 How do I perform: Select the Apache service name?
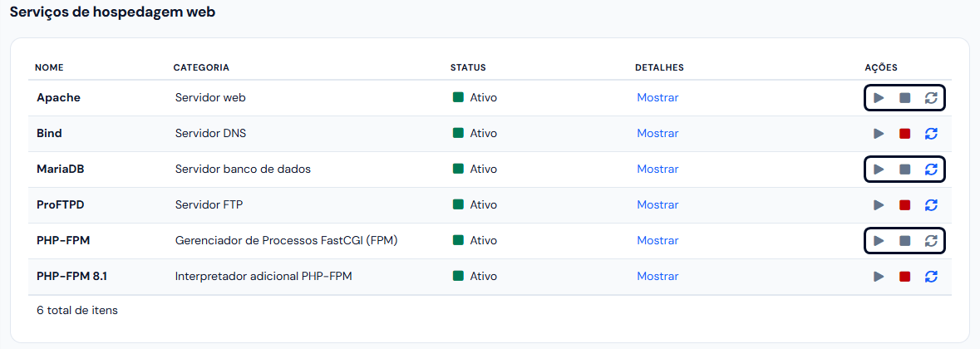(x=59, y=98)
